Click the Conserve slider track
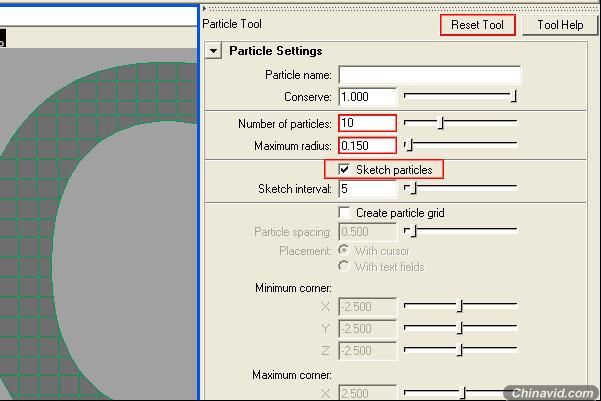This screenshot has width=601, height=401. (459, 96)
